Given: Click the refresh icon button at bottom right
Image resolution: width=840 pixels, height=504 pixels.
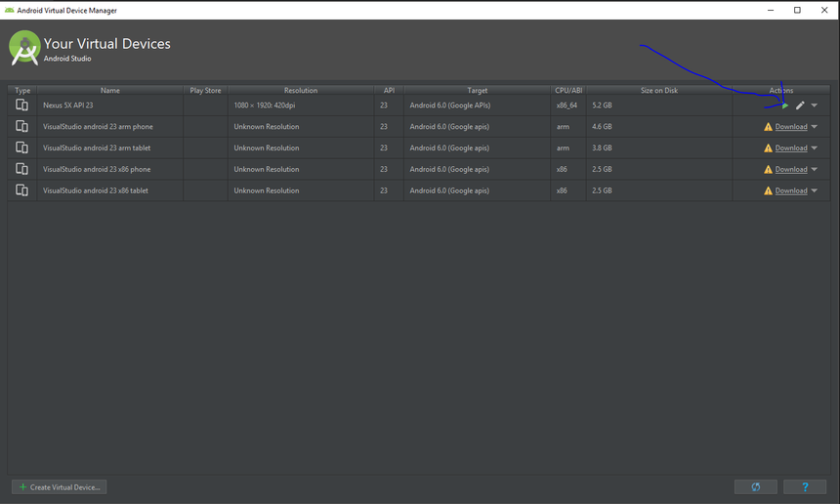Looking at the screenshot, I should (x=755, y=486).
